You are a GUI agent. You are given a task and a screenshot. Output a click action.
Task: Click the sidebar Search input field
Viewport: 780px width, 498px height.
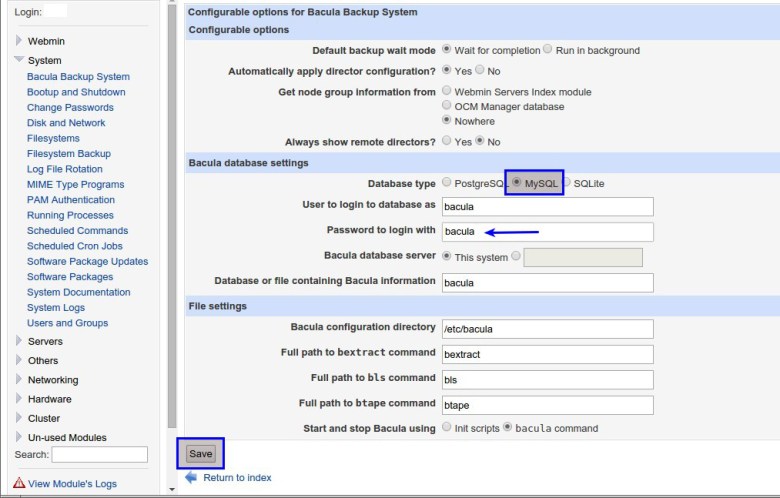pos(99,454)
